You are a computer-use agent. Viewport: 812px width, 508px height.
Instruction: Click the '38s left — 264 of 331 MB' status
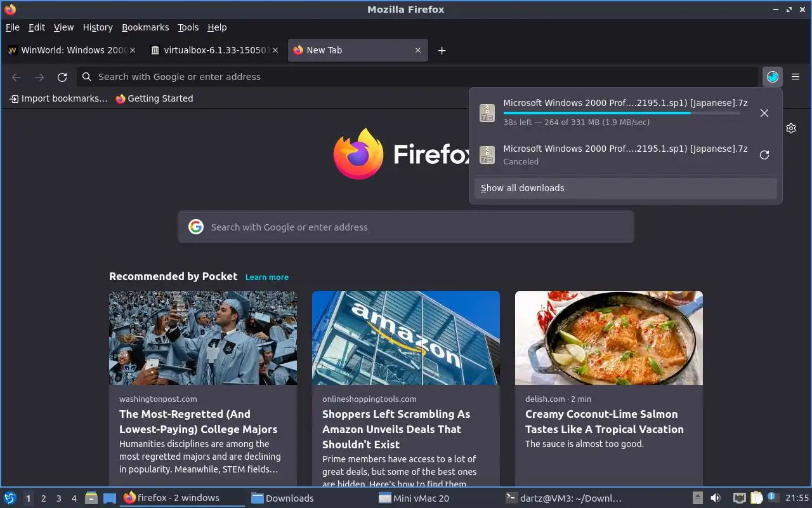tap(576, 122)
